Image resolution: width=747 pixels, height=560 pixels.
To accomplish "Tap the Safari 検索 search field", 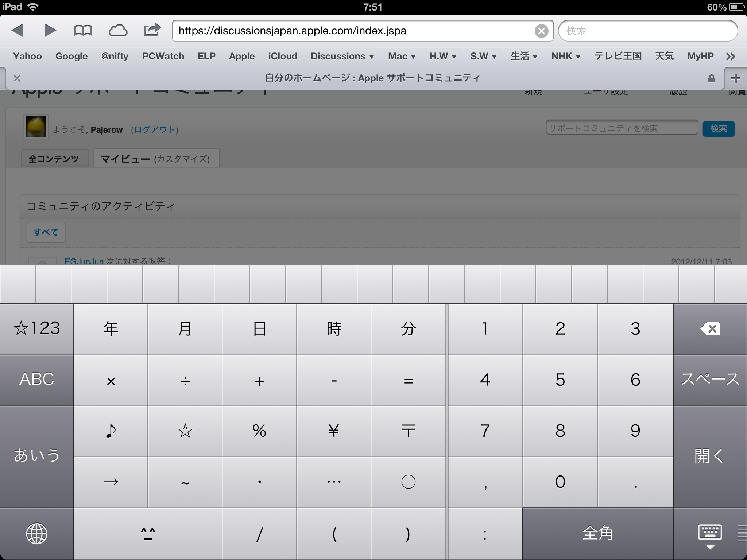I will tap(648, 31).
